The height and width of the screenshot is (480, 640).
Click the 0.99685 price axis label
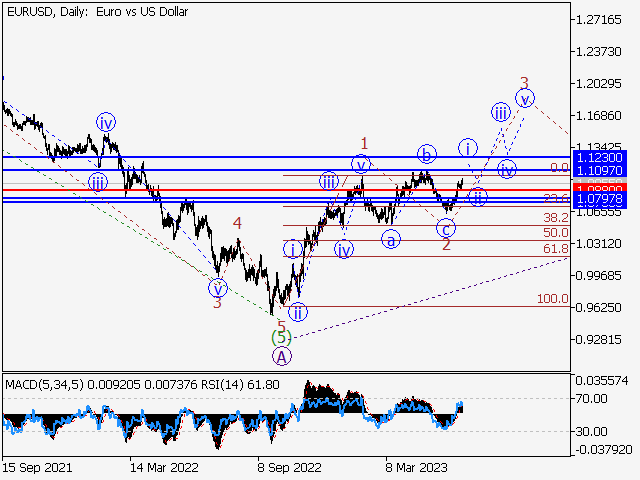pyautogui.click(x=598, y=276)
